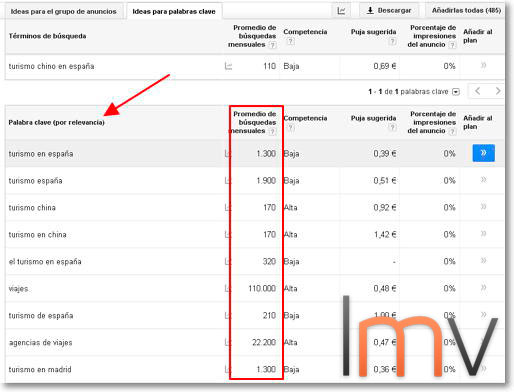Click search term turismo chino en españa
514x392 pixels.
[x=51, y=66]
